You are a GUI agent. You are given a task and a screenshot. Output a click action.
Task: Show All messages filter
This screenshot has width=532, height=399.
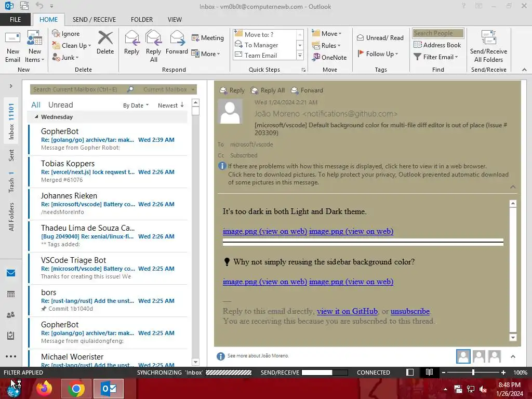[36, 105]
